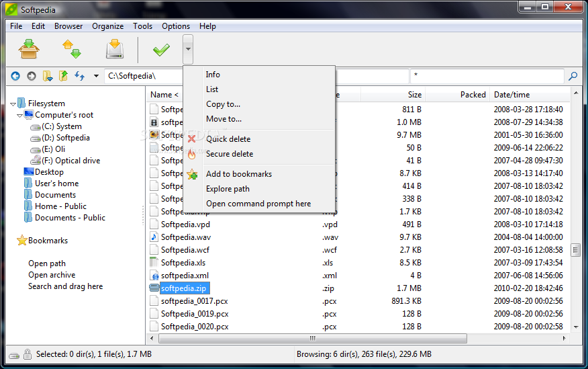
Task: Collapse the Computer's root tree node
Action: pyautogui.click(x=19, y=116)
